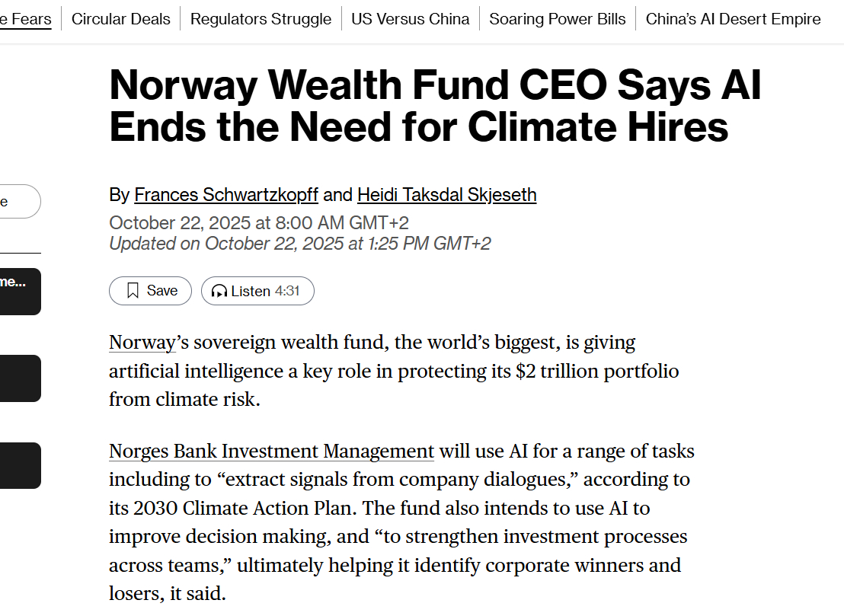Click the second dark card in left sidebar

[x=20, y=378]
